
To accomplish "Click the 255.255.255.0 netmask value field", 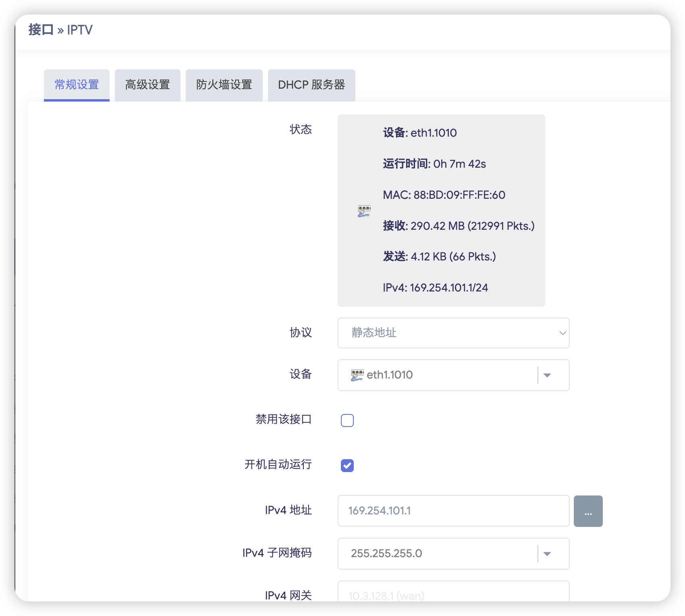I will pyautogui.click(x=437, y=554).
